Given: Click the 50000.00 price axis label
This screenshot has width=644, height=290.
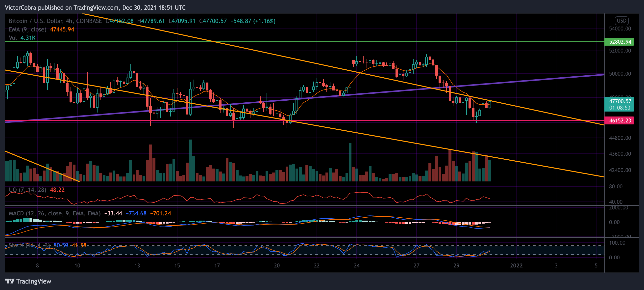Looking at the screenshot, I should pyautogui.click(x=620, y=74).
